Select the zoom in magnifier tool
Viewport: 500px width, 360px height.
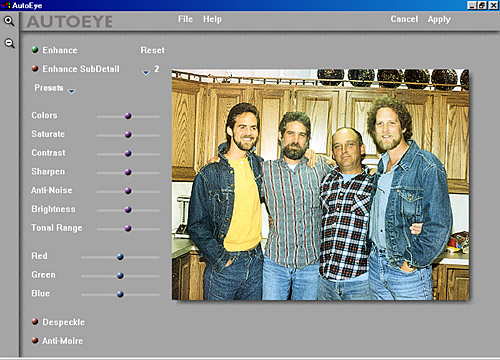pyautogui.click(x=9, y=21)
